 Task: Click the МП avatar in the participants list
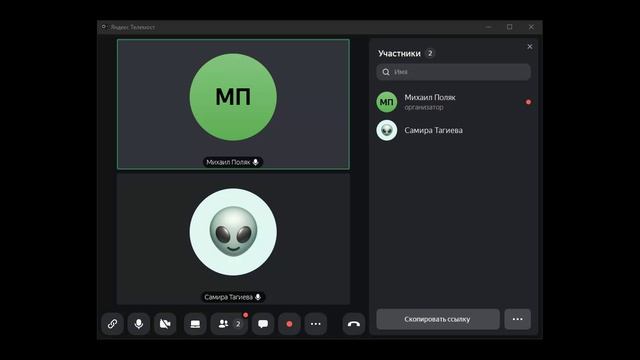387,102
